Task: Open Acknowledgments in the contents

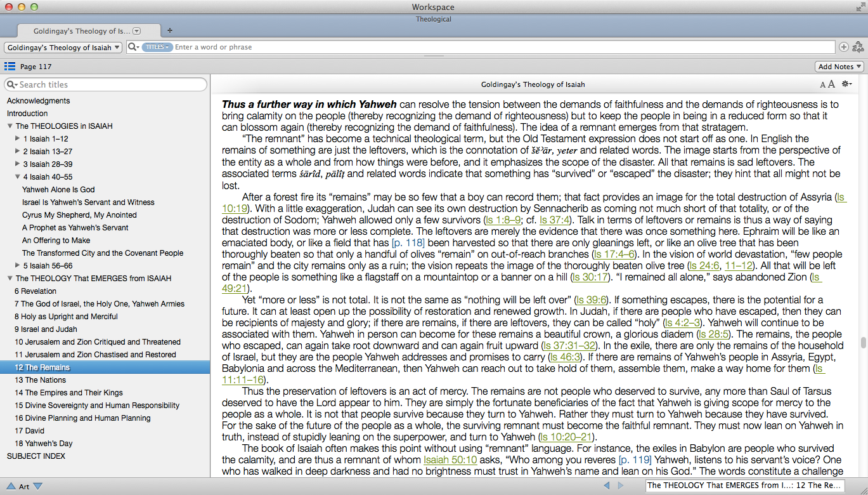Action: tap(39, 101)
